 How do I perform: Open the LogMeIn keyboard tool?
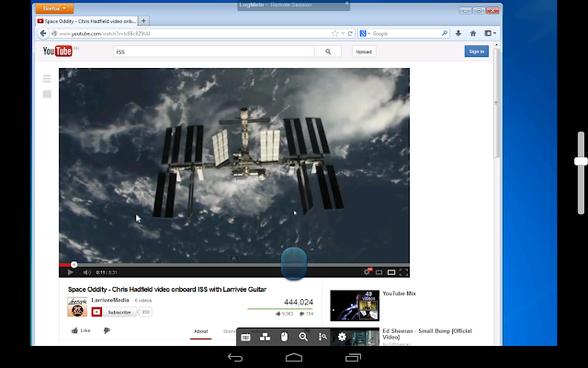click(245, 337)
